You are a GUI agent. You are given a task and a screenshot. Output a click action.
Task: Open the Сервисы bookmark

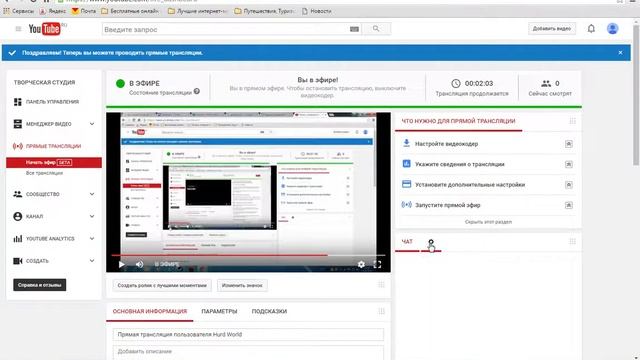[19, 11]
